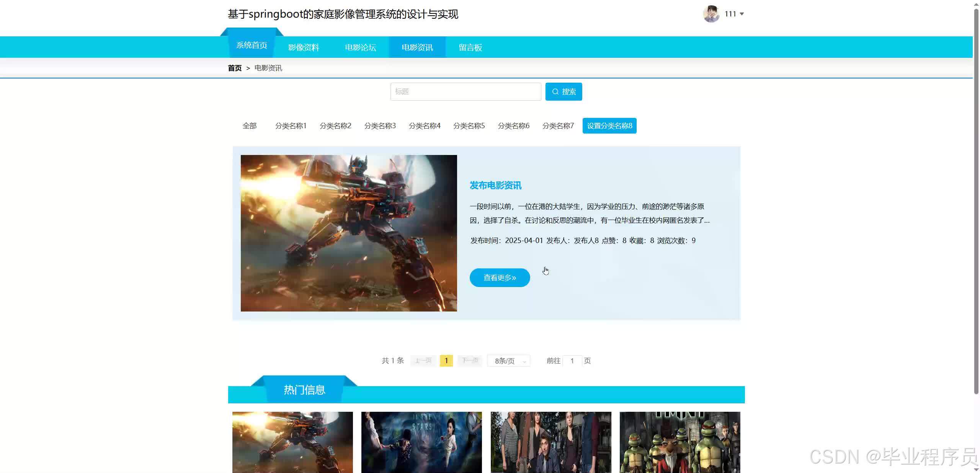Select the 分类名称3 category filter
This screenshot has width=980, height=473.
(380, 126)
